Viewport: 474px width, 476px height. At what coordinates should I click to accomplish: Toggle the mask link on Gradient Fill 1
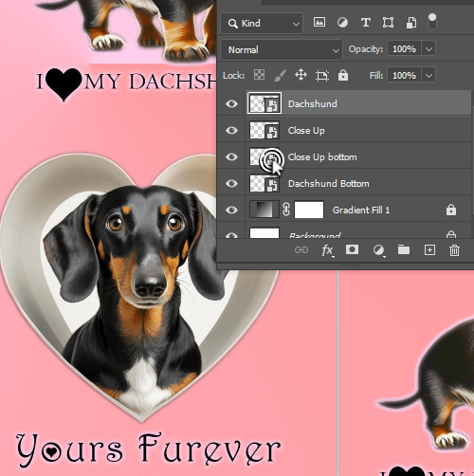pyautogui.click(x=286, y=210)
